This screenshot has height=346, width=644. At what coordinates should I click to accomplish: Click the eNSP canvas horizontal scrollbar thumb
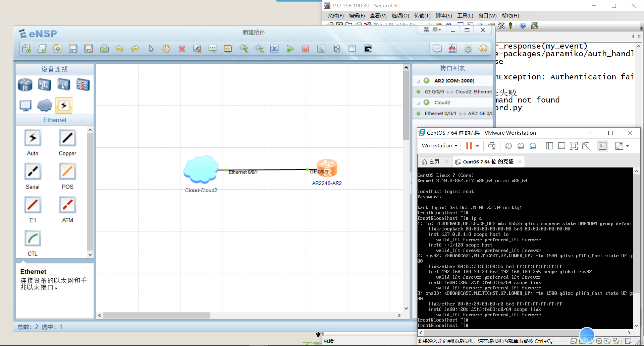pos(157,316)
